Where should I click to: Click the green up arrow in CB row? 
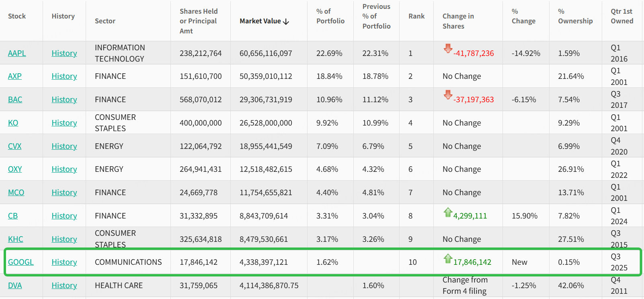(447, 212)
